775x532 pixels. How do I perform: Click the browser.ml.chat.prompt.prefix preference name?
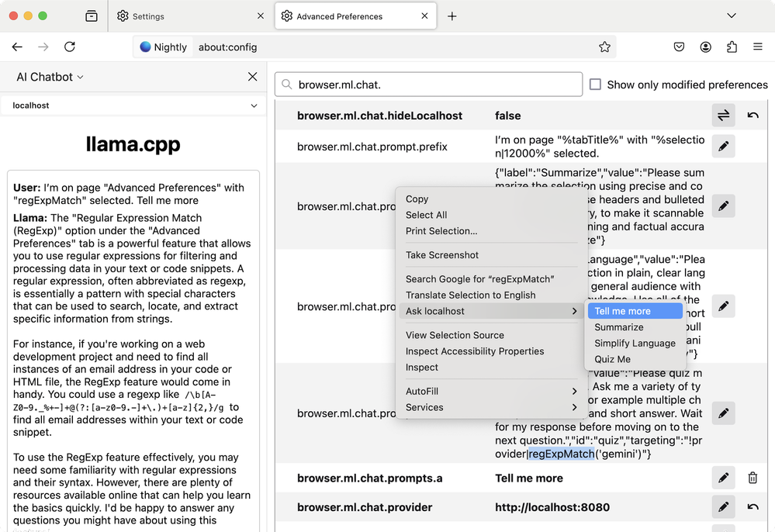point(372,147)
